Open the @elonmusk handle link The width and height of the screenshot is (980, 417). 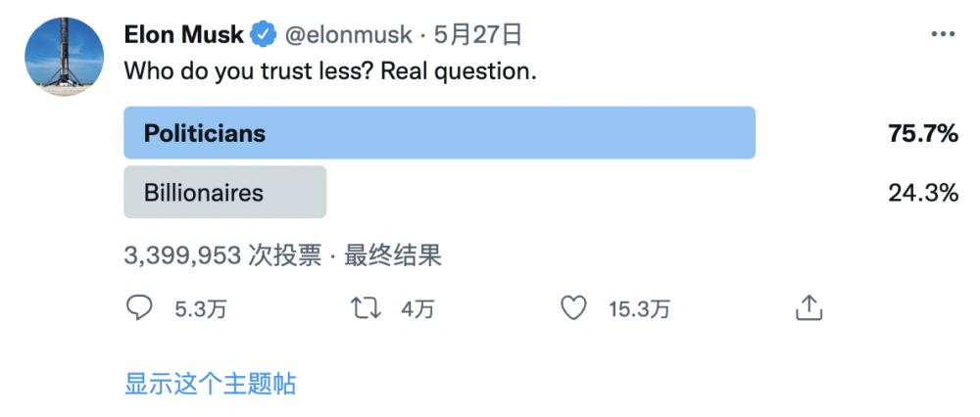point(349,35)
